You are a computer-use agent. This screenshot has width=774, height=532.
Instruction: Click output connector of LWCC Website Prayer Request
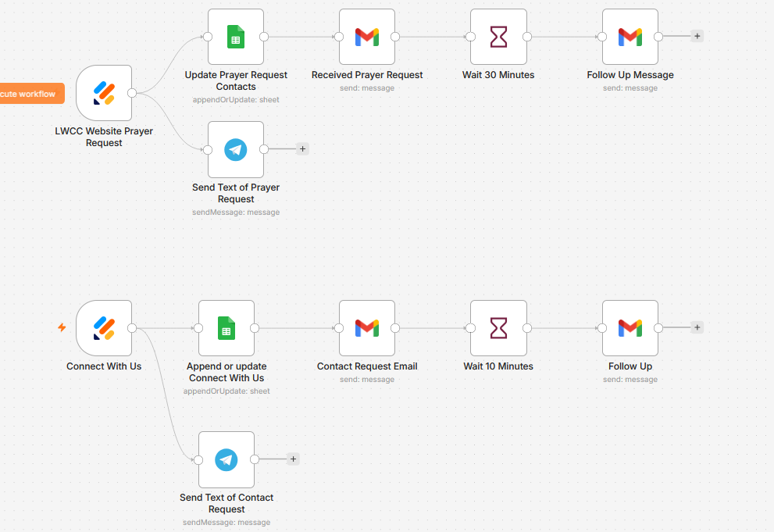(x=132, y=93)
